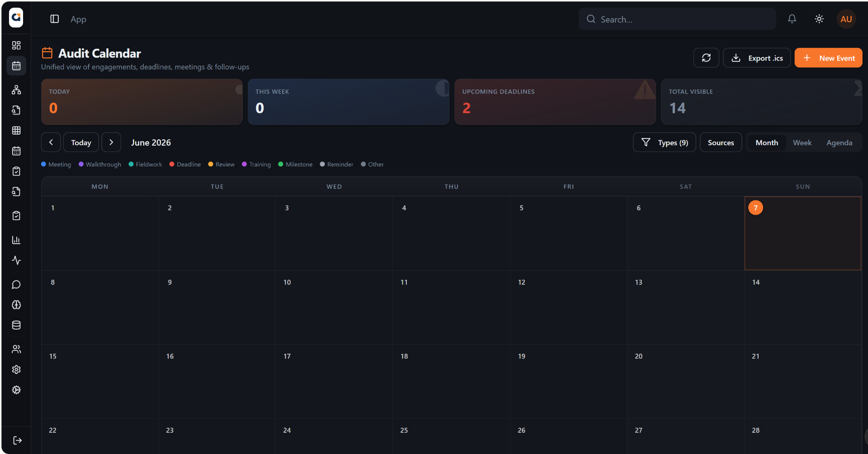
Task: Select the June 16 day cell
Action: pyautogui.click(x=217, y=382)
